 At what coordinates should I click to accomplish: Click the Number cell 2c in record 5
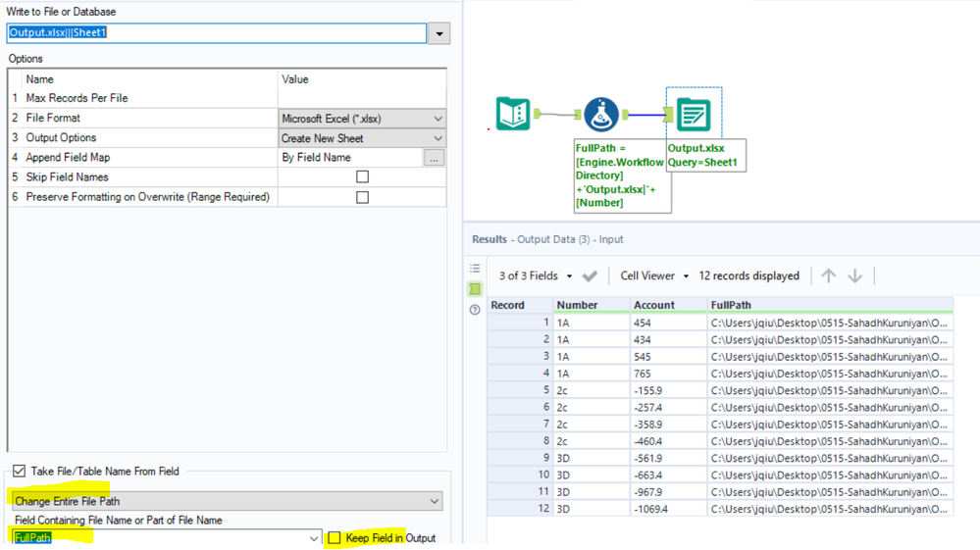pos(592,390)
